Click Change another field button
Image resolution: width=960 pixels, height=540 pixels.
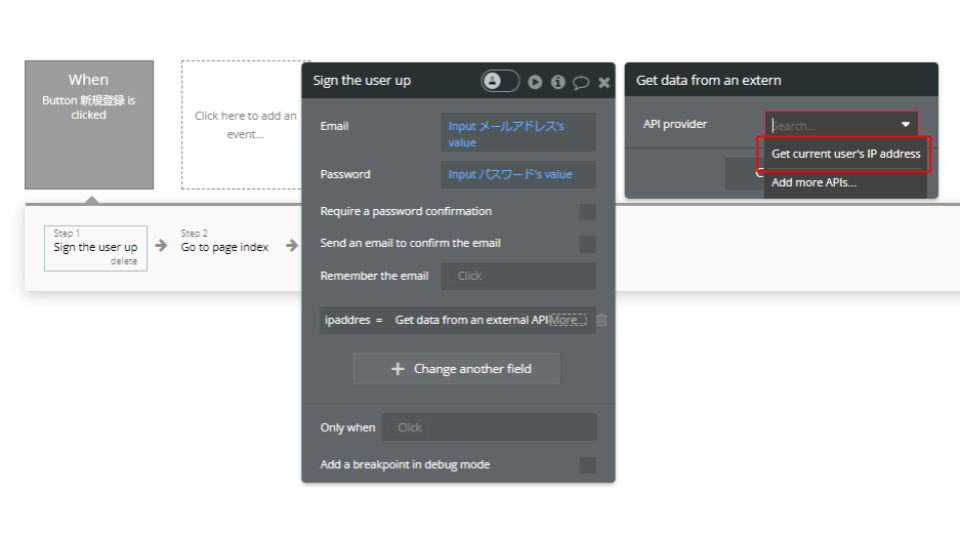pyautogui.click(x=456, y=369)
